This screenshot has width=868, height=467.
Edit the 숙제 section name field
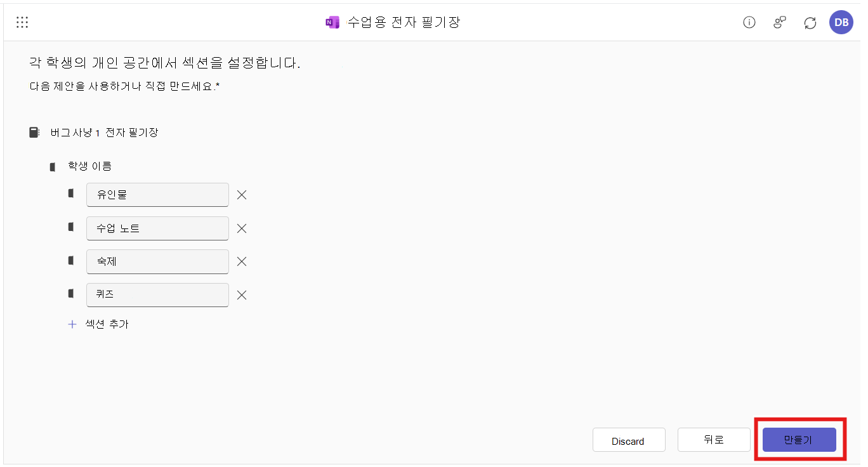[x=157, y=261]
